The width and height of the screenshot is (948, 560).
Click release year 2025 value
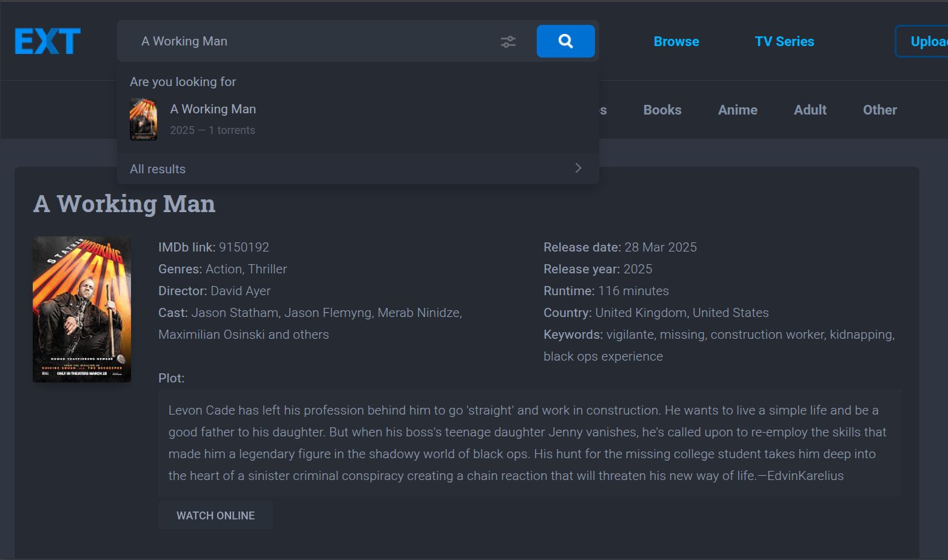tap(638, 269)
